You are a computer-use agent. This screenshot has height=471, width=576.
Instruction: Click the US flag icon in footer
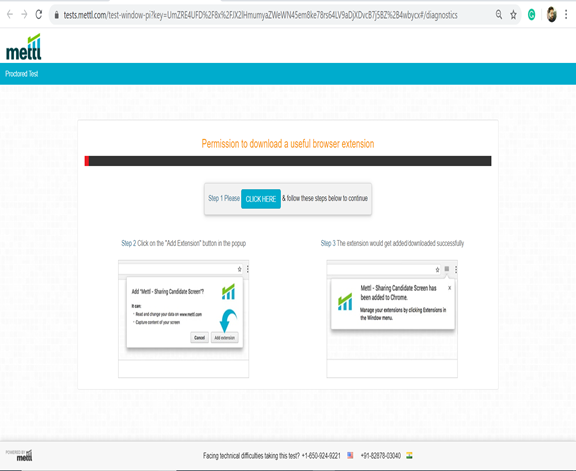click(x=350, y=456)
